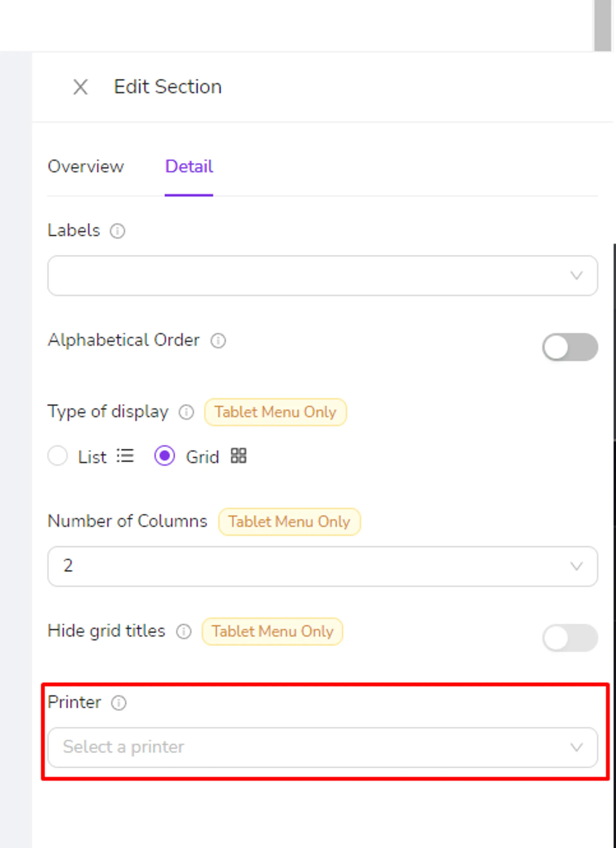The width and height of the screenshot is (616, 848).
Task: Click the Tablet Menu Only badge beside Type of display
Action: [x=276, y=412]
